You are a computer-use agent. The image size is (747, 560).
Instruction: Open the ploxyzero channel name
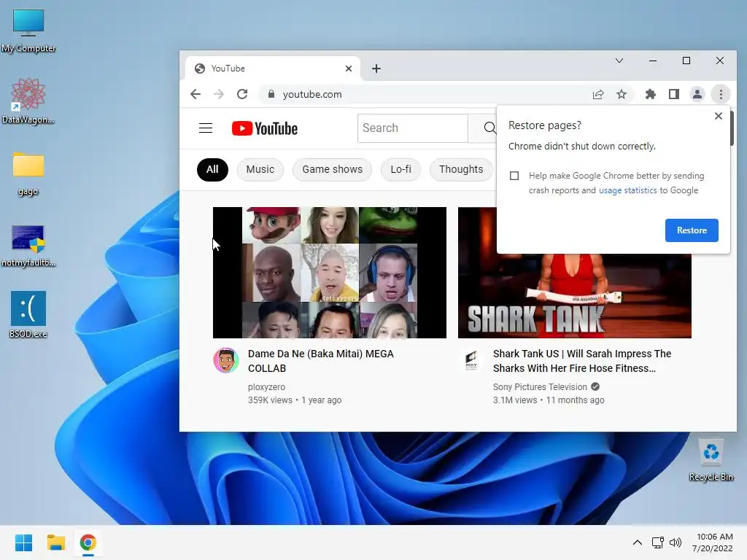tap(266, 387)
